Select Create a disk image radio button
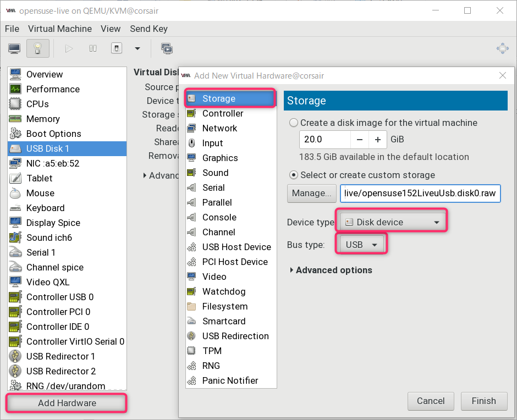 point(294,123)
